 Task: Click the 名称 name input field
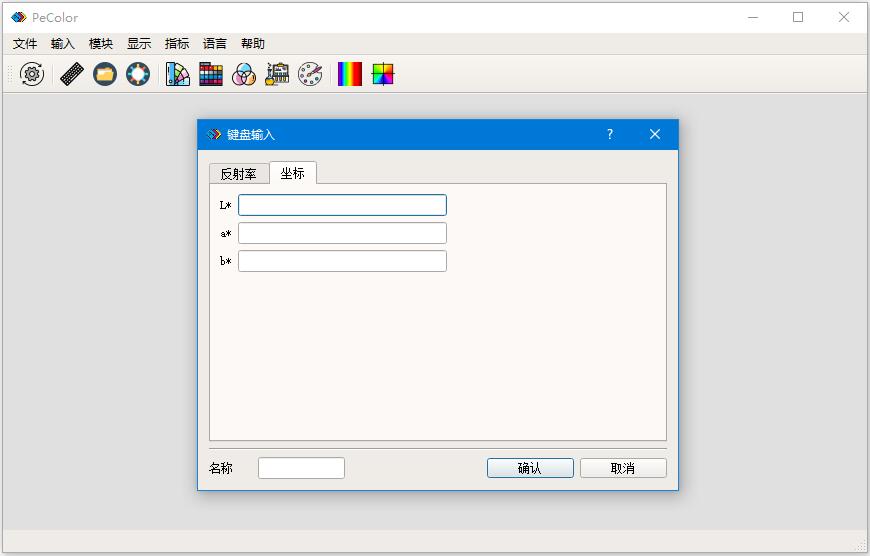(301, 468)
